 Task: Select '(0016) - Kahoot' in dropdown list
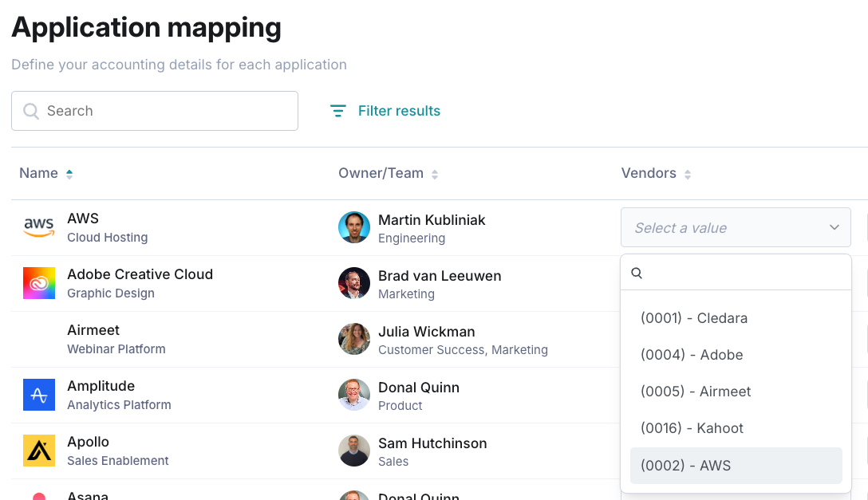tap(692, 428)
